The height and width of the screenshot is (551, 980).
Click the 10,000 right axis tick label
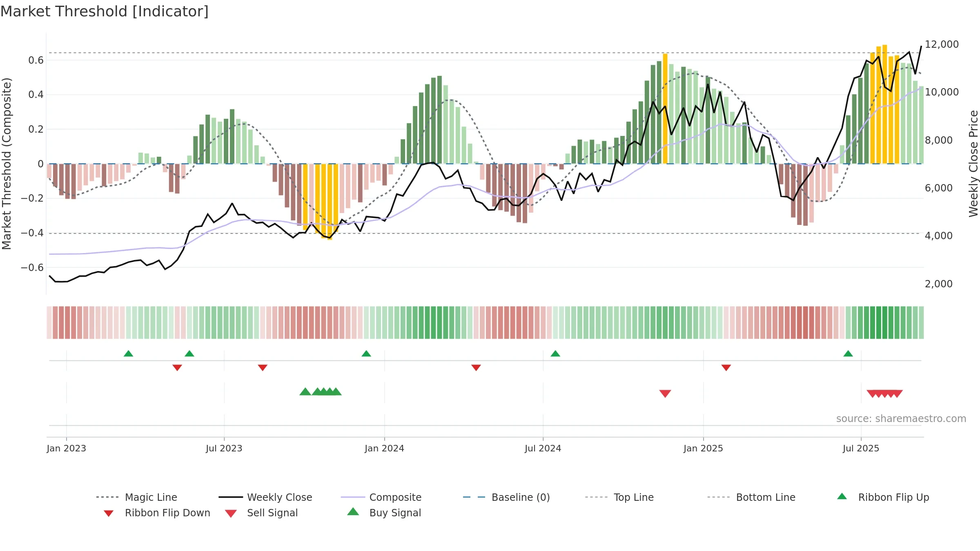tap(942, 92)
